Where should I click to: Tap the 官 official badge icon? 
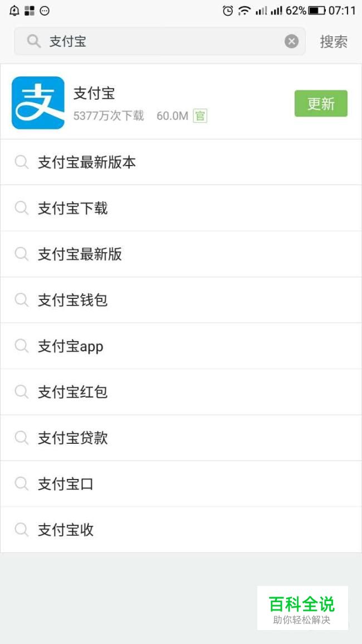pos(200,116)
